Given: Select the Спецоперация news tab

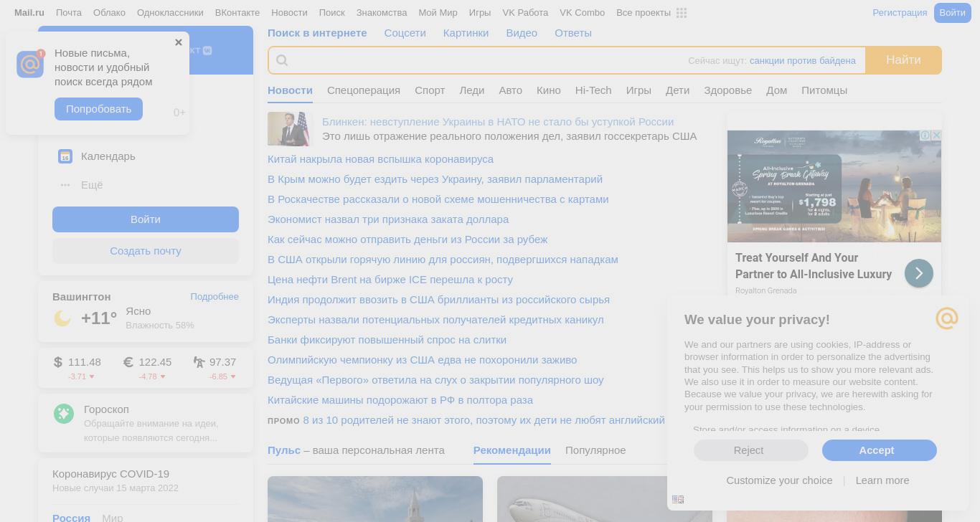Looking at the screenshot, I should point(364,90).
